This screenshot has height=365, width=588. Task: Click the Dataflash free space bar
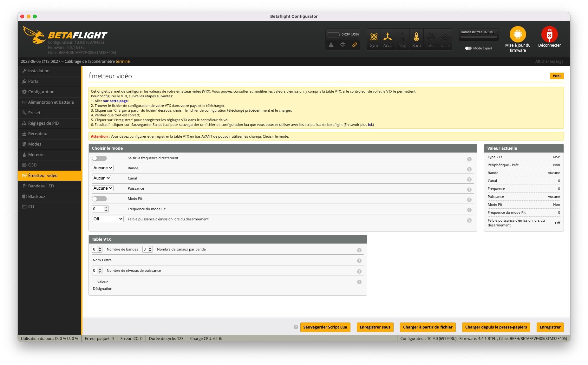click(479, 37)
